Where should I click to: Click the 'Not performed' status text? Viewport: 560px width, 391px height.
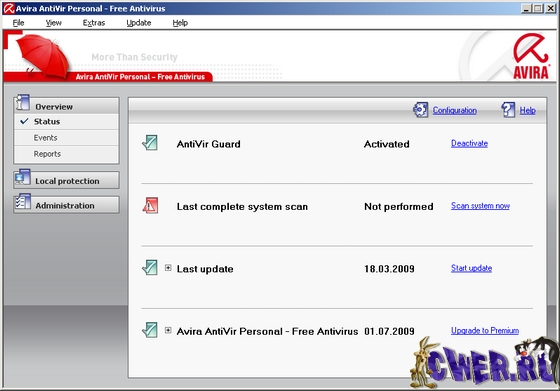399,206
